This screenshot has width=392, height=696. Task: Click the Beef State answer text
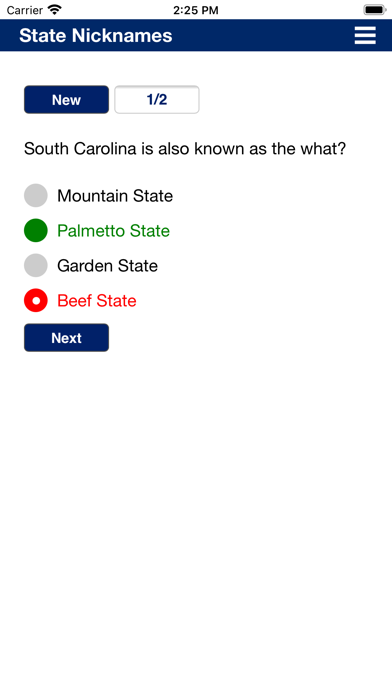click(x=97, y=301)
